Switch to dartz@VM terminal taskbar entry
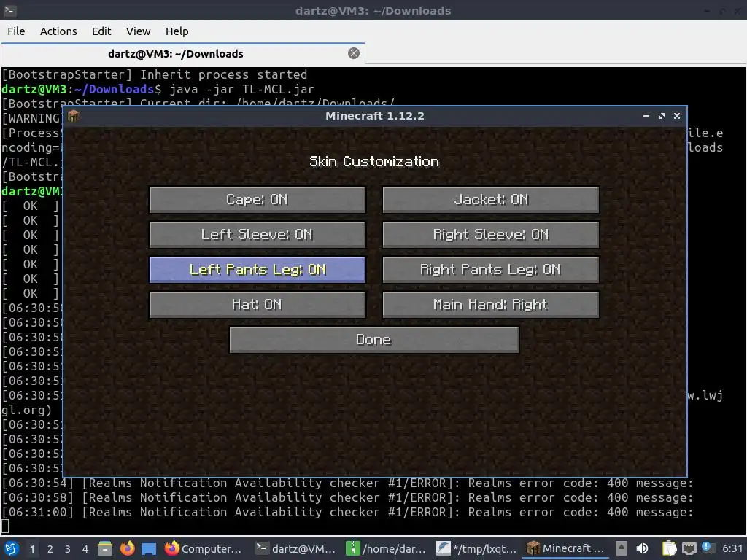Screen dimensions: 747x560 pyautogui.click(x=295, y=548)
